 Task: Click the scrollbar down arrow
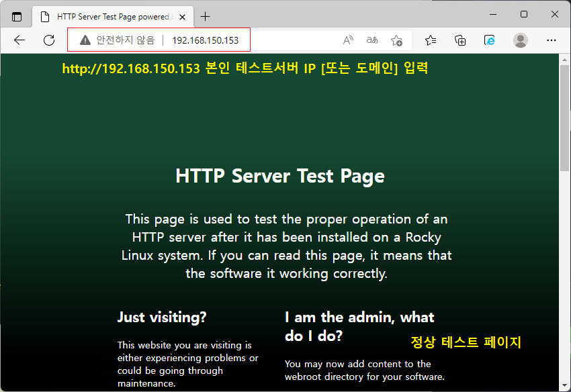click(565, 385)
